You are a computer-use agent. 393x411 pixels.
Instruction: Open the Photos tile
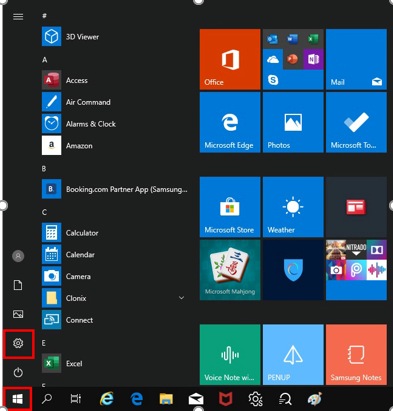293,122
